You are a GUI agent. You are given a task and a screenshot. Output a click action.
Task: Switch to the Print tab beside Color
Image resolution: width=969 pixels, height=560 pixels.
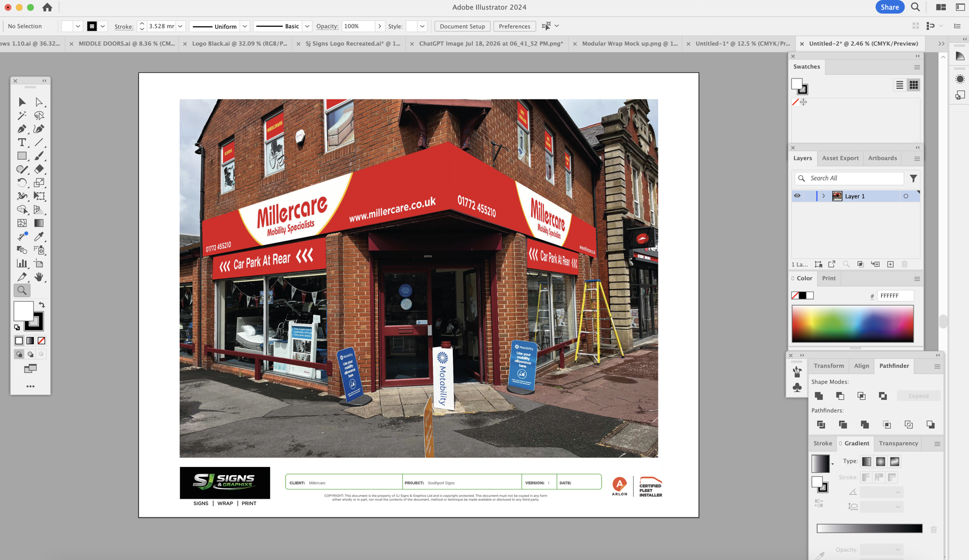[828, 278]
